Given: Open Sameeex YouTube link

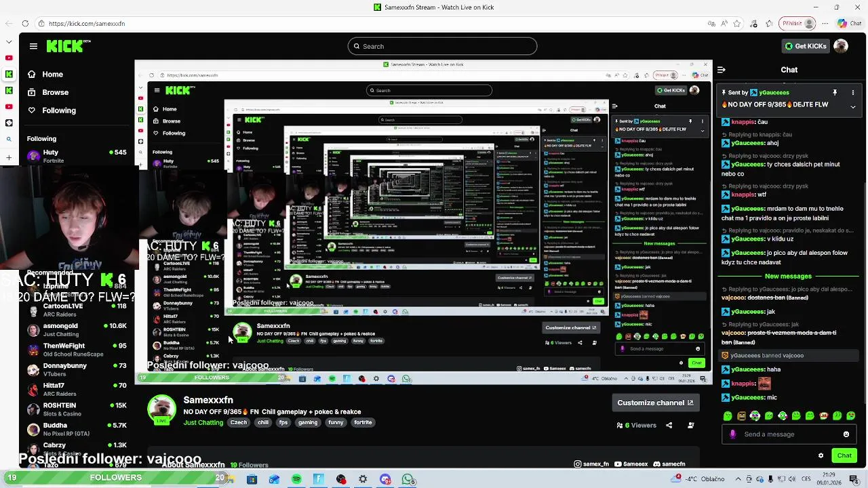Looking at the screenshot, I should point(631,464).
